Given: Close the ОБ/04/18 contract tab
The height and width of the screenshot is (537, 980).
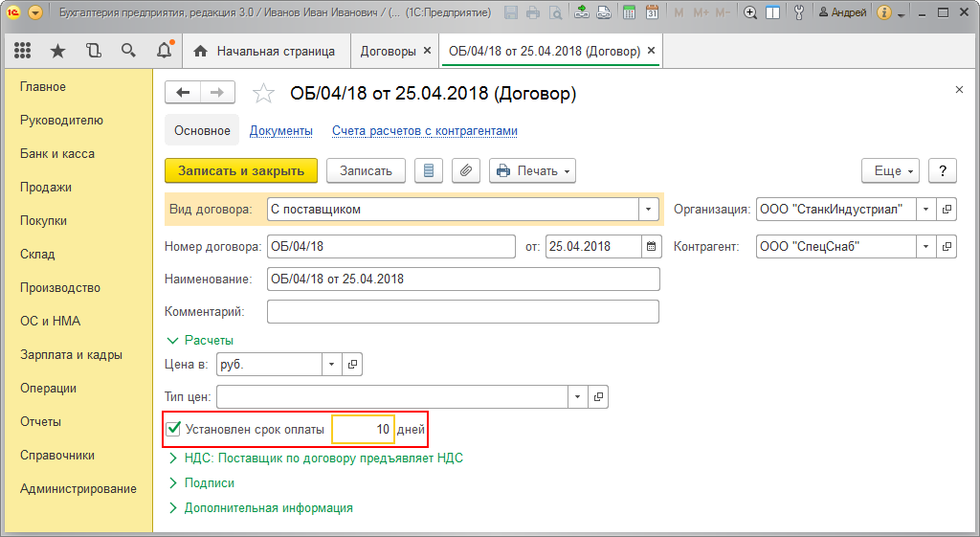Looking at the screenshot, I should [x=651, y=51].
